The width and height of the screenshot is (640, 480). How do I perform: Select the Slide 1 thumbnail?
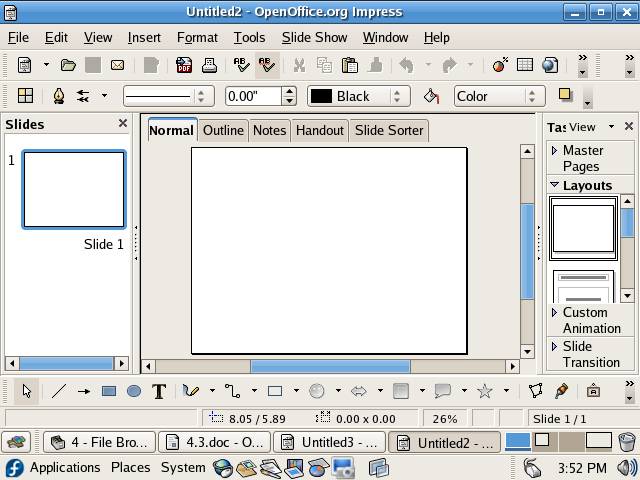(74, 189)
